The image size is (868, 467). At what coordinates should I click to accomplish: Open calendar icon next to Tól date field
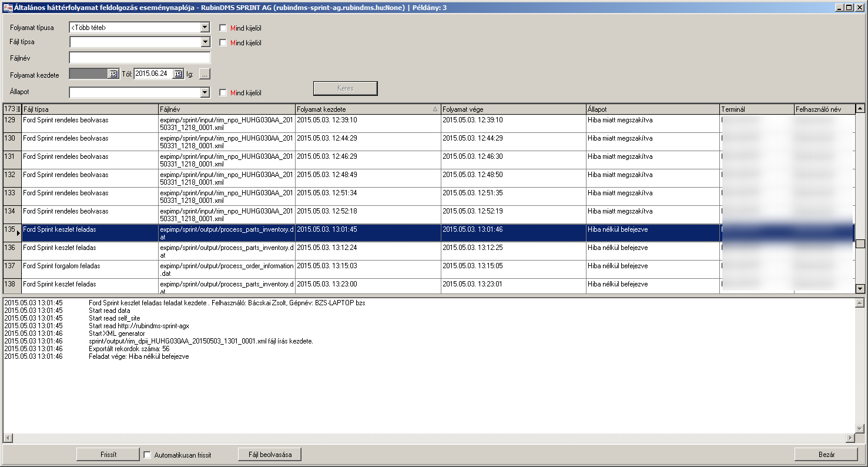(x=114, y=74)
